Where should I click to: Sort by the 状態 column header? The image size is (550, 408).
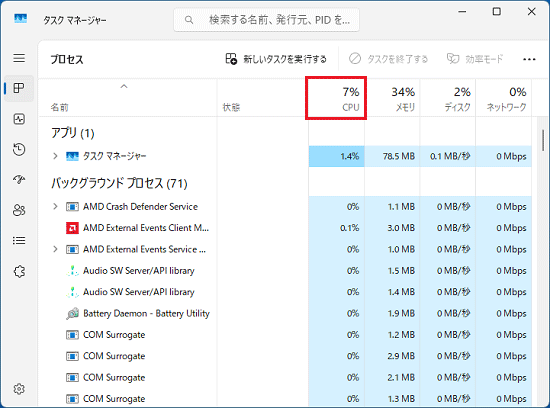(262, 99)
